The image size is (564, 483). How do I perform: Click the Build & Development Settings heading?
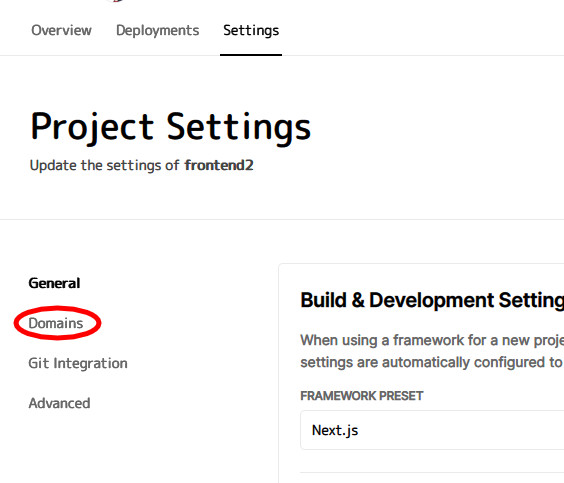(432, 300)
